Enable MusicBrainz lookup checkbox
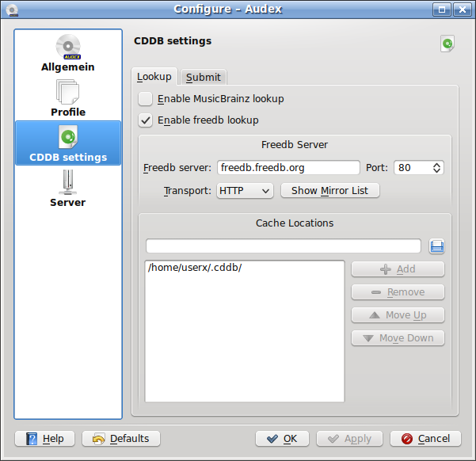The image size is (476, 461). [x=145, y=99]
